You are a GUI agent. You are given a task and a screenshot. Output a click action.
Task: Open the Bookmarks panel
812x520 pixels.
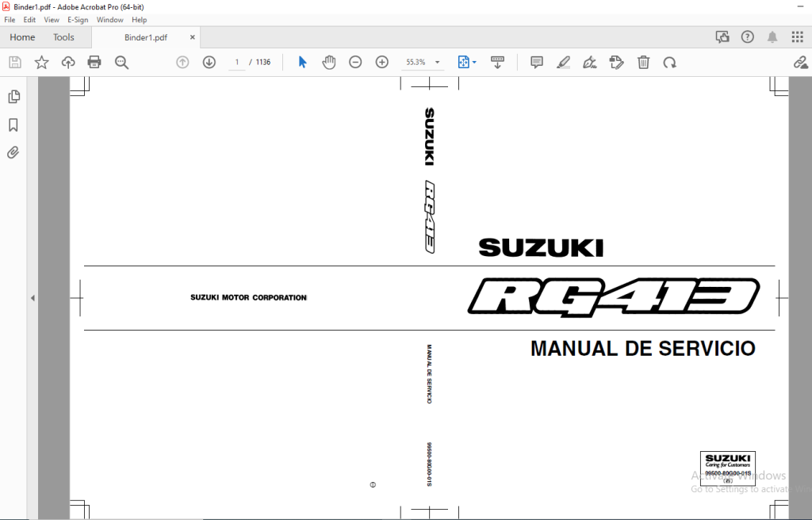coord(13,124)
